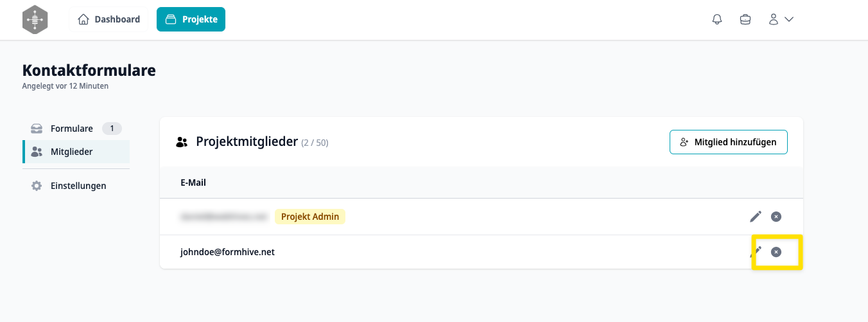This screenshot has height=322, width=868.
Task: Open the notifications bell icon
Action: (717, 19)
